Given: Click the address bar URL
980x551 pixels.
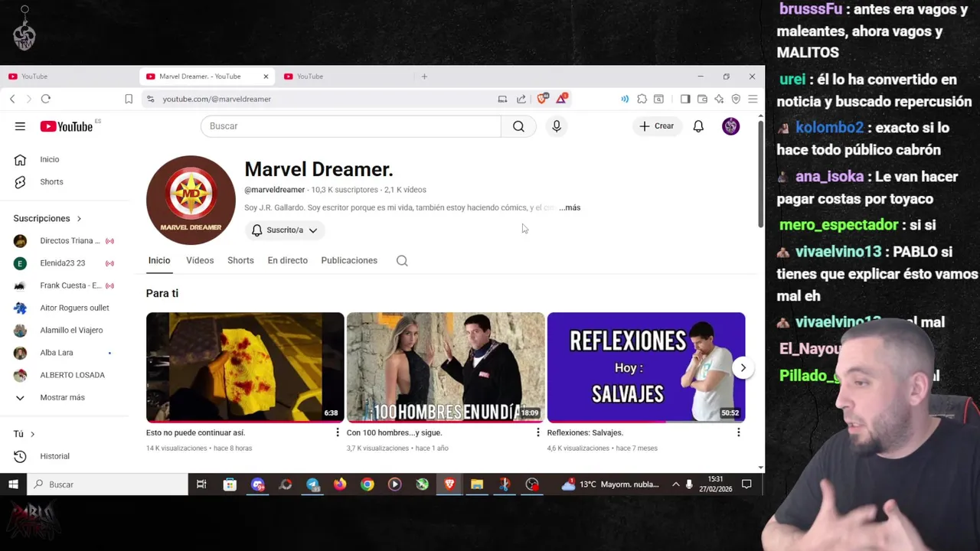Looking at the screenshot, I should pyautogui.click(x=217, y=99).
